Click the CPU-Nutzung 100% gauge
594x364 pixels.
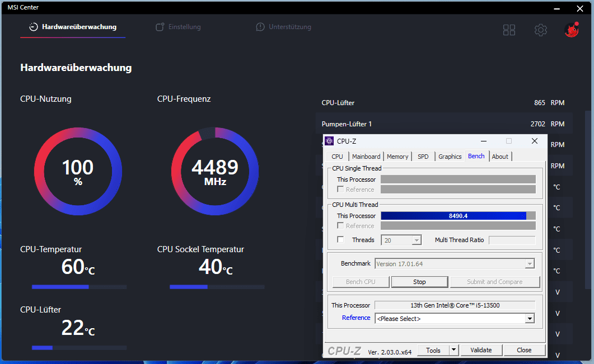(x=78, y=172)
